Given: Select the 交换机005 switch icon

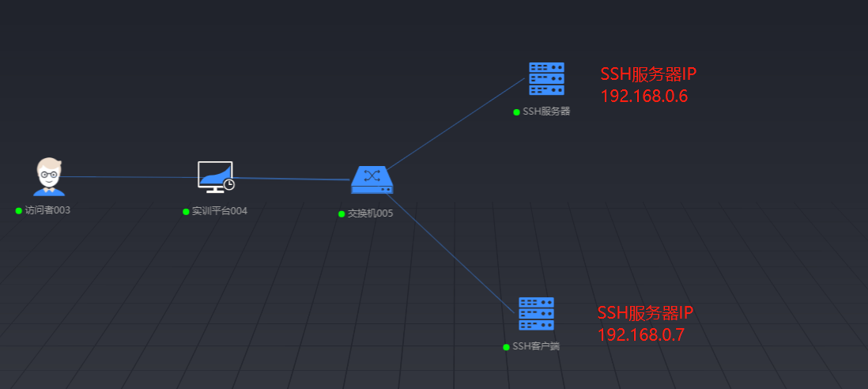Looking at the screenshot, I should [372, 180].
